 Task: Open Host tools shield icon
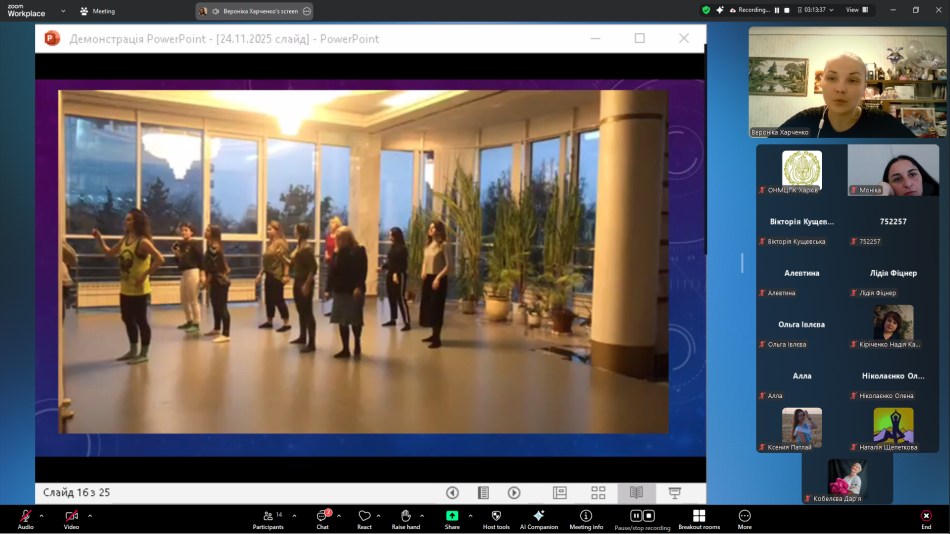click(496, 516)
